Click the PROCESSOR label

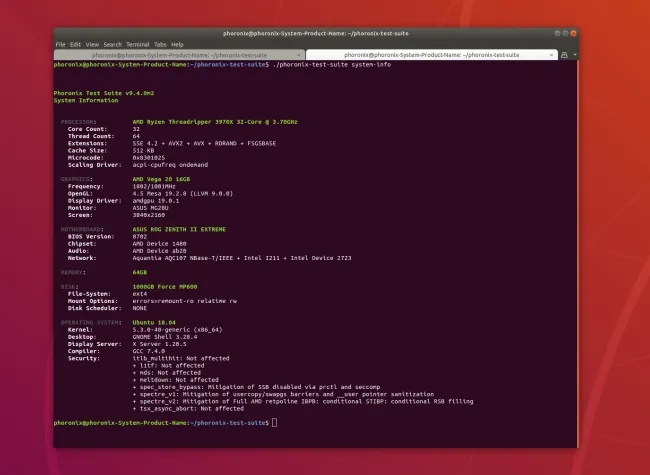click(78, 122)
